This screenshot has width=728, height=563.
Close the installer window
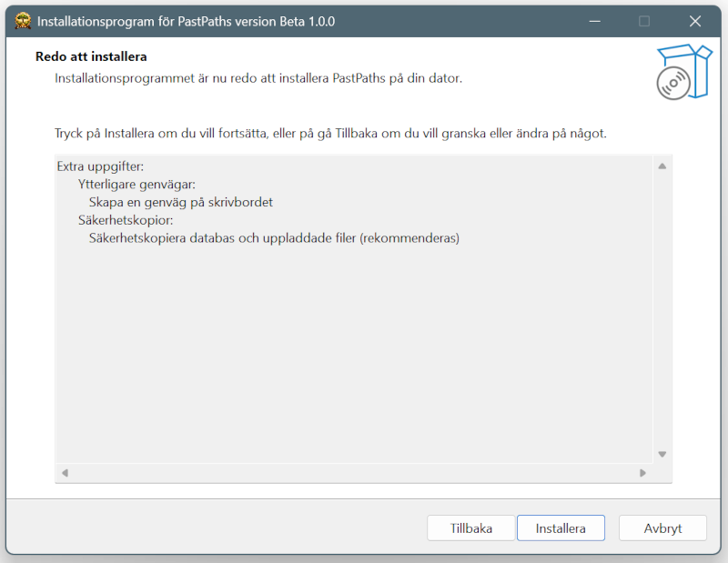point(695,21)
